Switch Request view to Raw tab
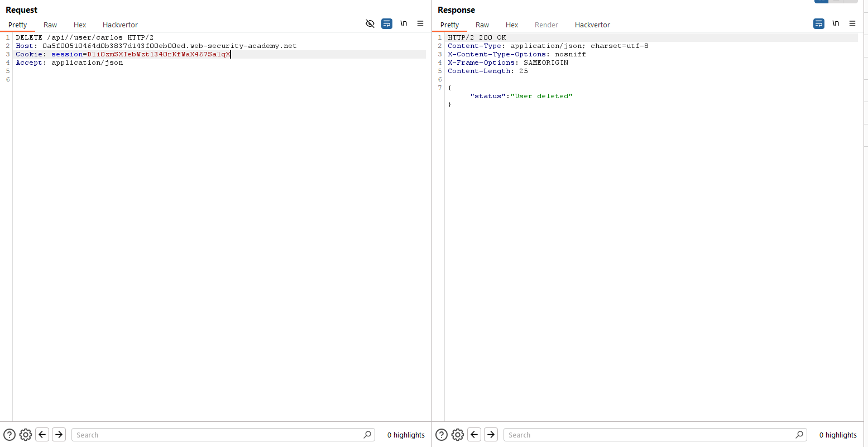Screen dimensions: 868x447 [50, 25]
